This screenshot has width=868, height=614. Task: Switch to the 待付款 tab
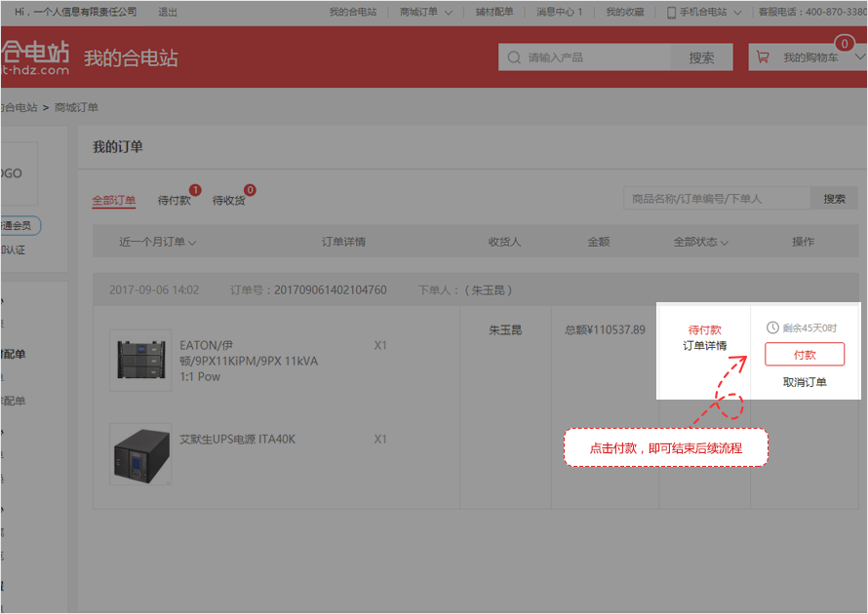(x=175, y=200)
